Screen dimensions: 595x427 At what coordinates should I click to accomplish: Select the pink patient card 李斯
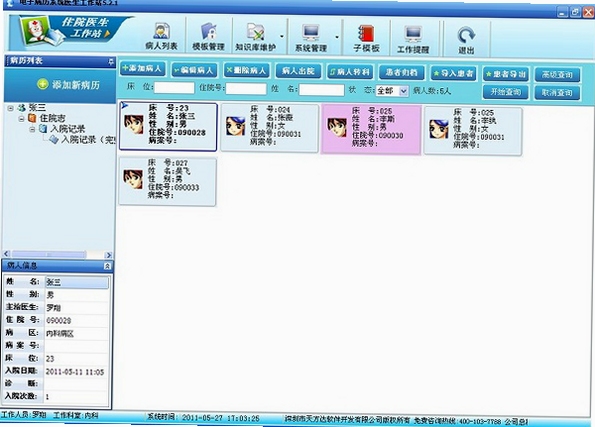(x=371, y=129)
